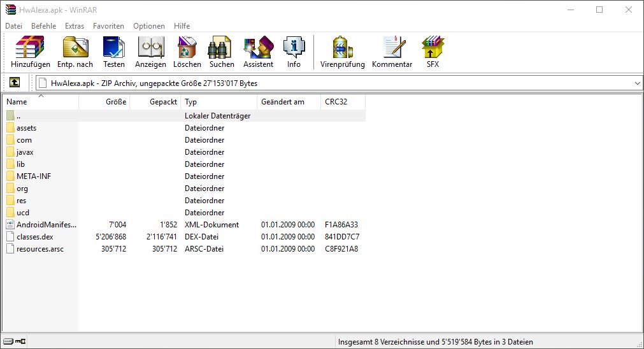
Task: Add a Kommentar to the archive
Action: [392, 52]
